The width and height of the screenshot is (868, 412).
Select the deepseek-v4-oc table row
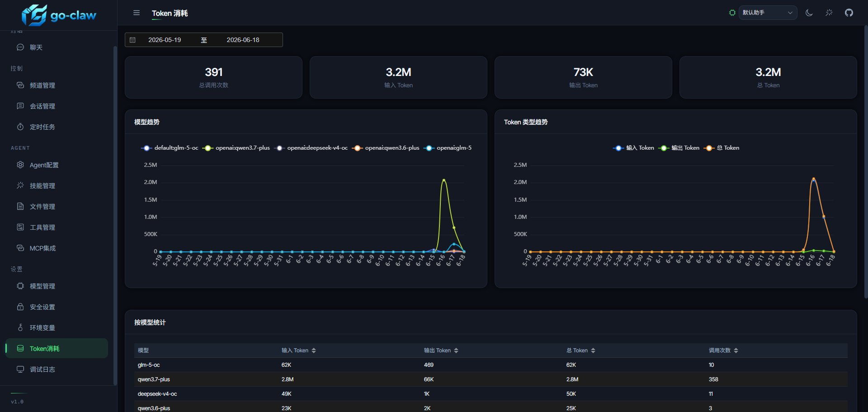[491, 394]
